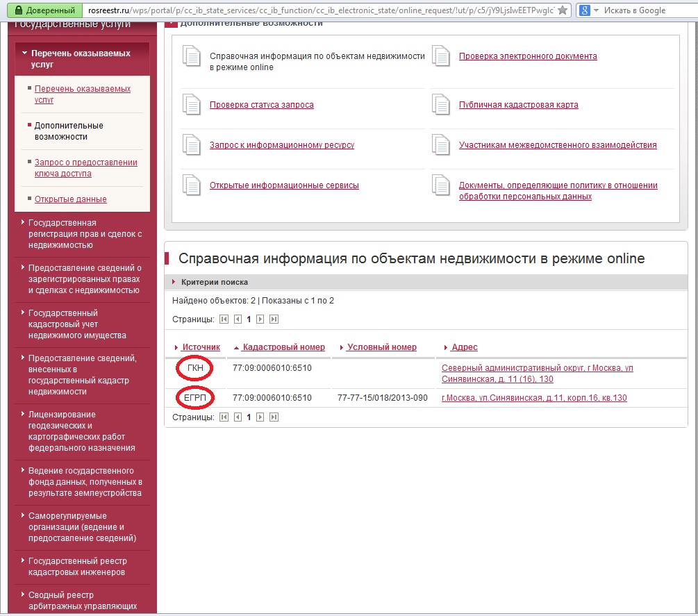Click the bookmark star icon in address bar
Screen dimensions: 698x616
pos(563,10)
